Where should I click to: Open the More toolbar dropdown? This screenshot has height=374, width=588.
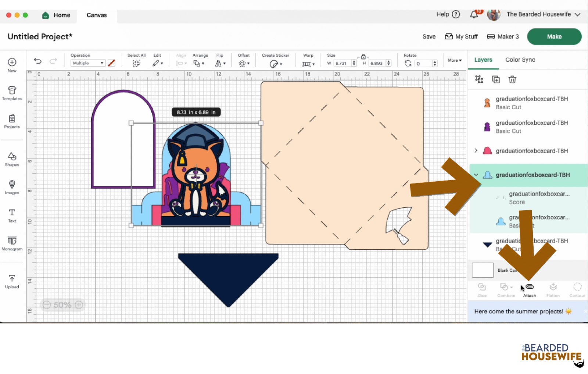click(x=455, y=60)
